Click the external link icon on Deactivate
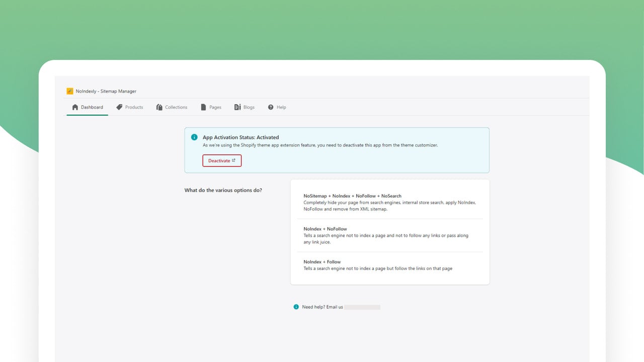The image size is (644, 362). click(x=233, y=160)
